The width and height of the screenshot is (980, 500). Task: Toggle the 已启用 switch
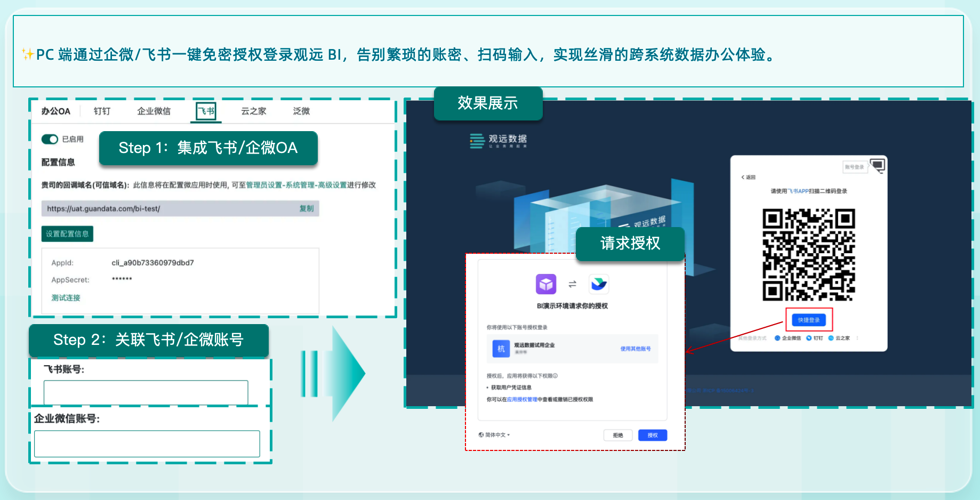tap(50, 139)
